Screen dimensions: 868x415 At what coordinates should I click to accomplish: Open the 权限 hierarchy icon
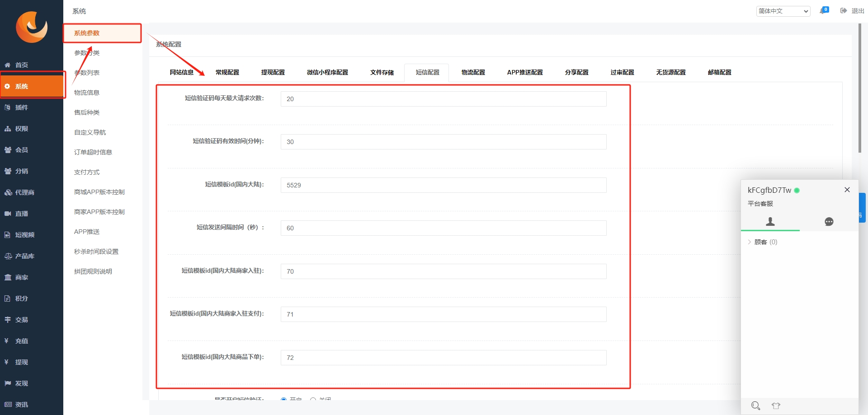pos(8,129)
